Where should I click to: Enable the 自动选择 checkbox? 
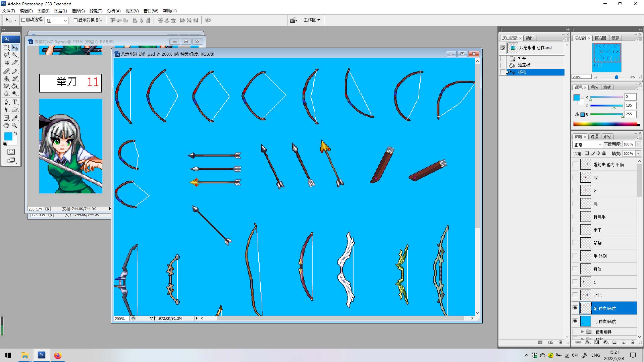tap(23, 20)
